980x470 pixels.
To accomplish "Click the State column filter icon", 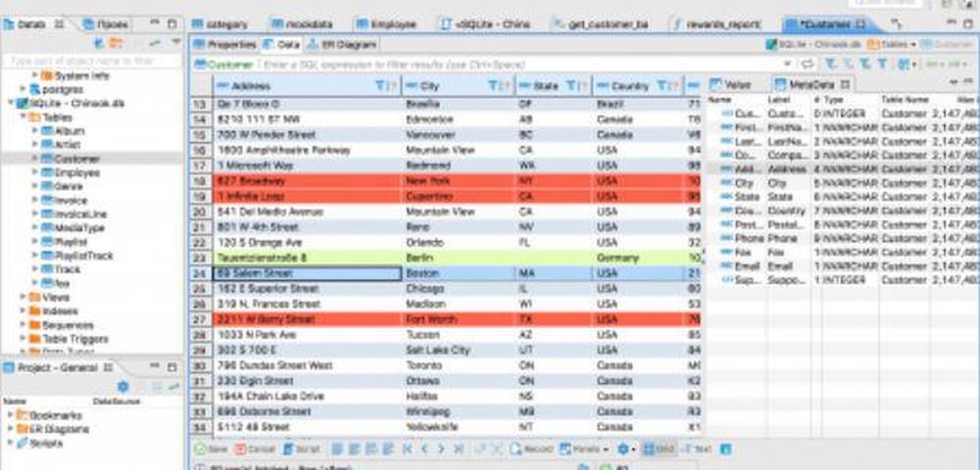I will (x=572, y=85).
